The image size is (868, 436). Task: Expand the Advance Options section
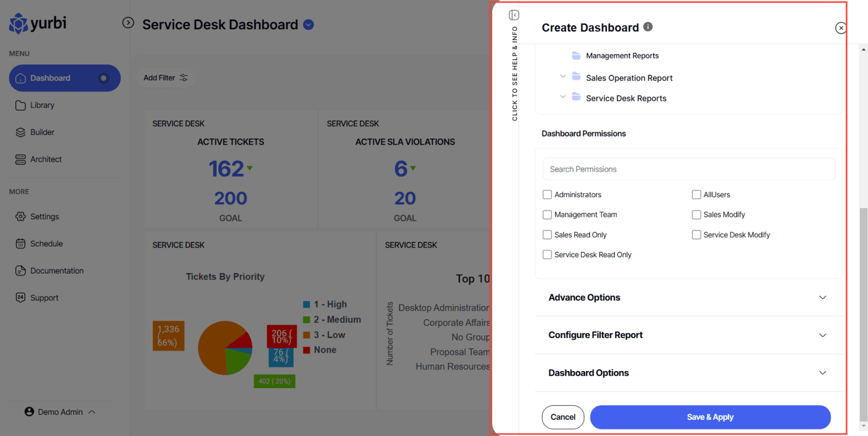[x=688, y=297]
